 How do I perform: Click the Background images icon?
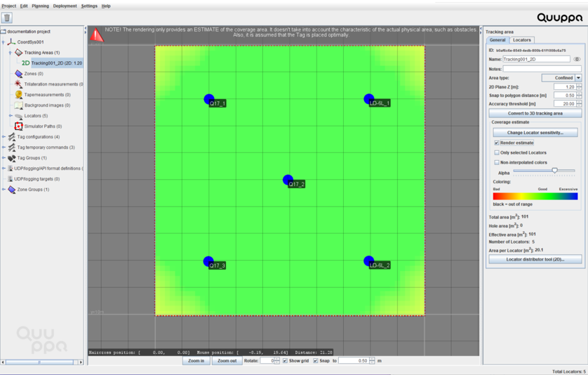click(18, 105)
